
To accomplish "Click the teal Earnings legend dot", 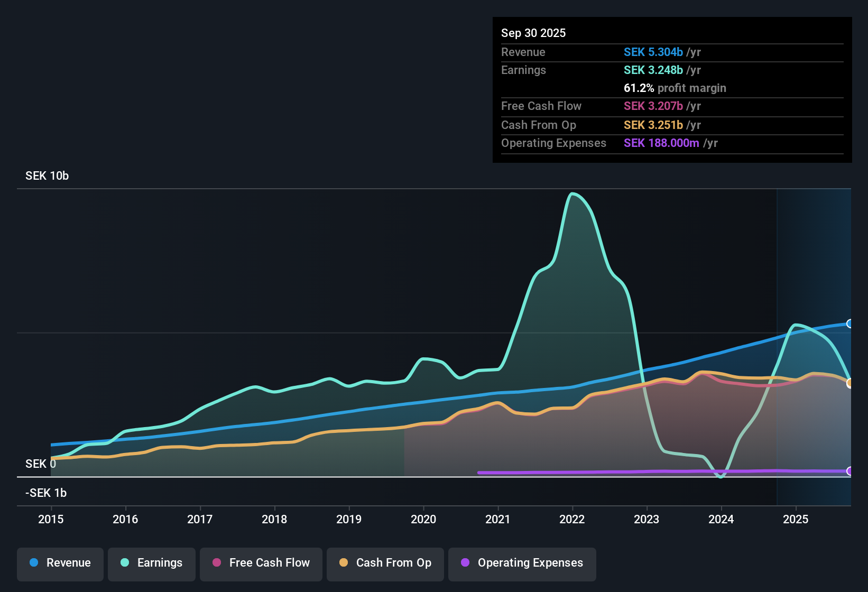I will 125,563.
